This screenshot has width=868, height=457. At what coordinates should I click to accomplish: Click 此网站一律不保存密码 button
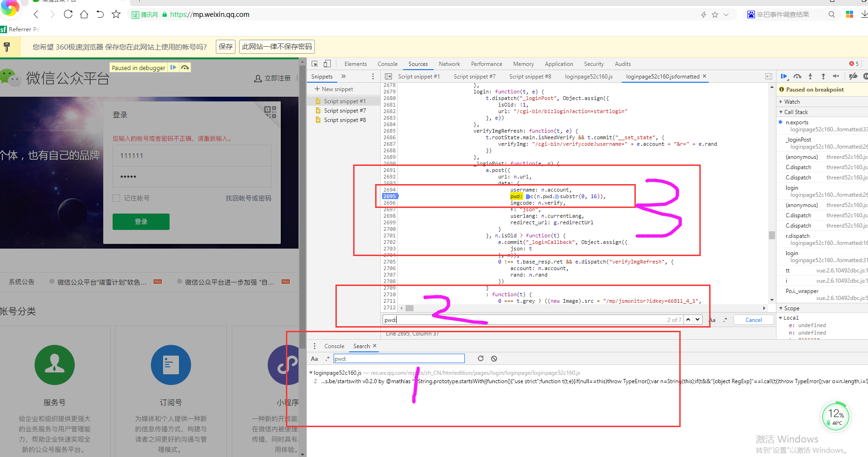[x=277, y=47]
